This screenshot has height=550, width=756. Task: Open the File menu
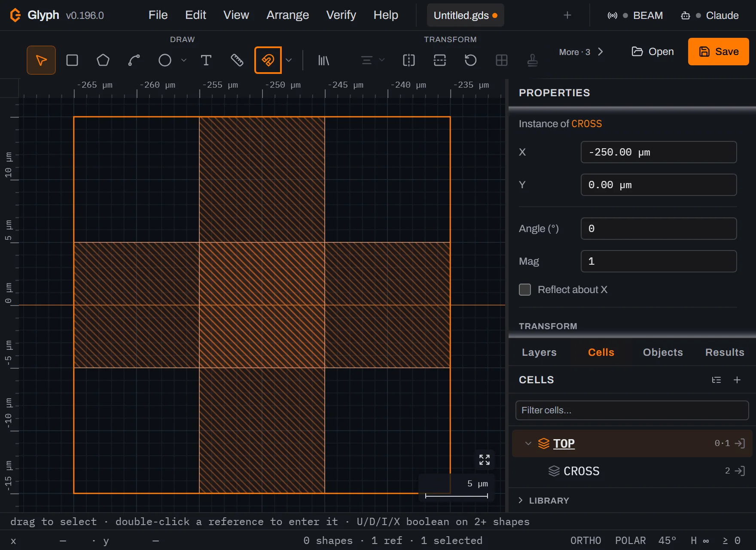tap(158, 15)
